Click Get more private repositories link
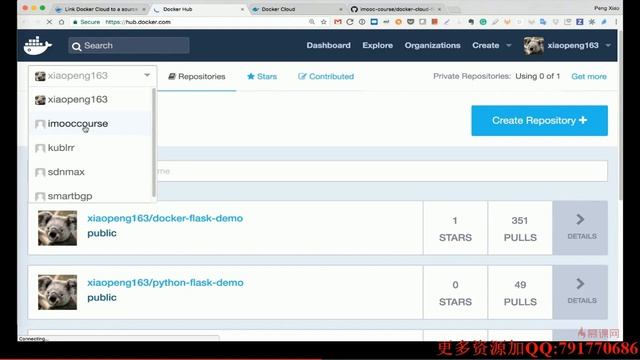640x360 pixels. [x=589, y=76]
